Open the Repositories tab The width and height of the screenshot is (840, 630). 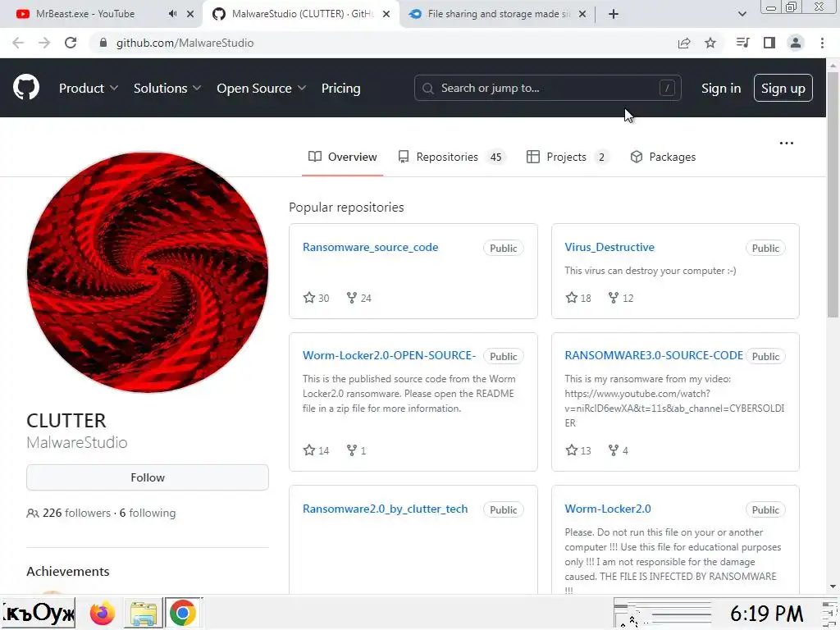pos(451,157)
